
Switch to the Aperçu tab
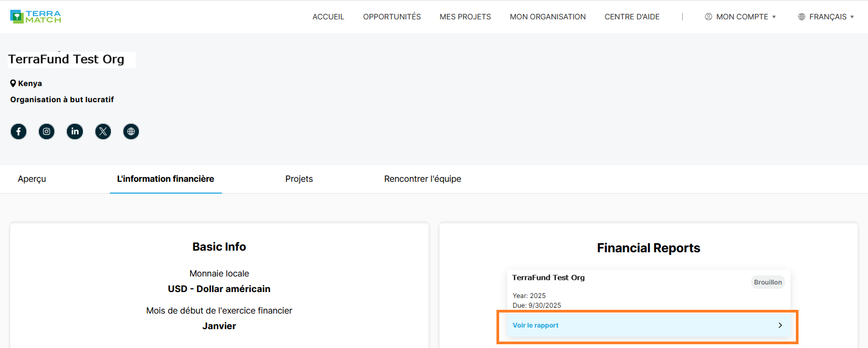coord(32,179)
